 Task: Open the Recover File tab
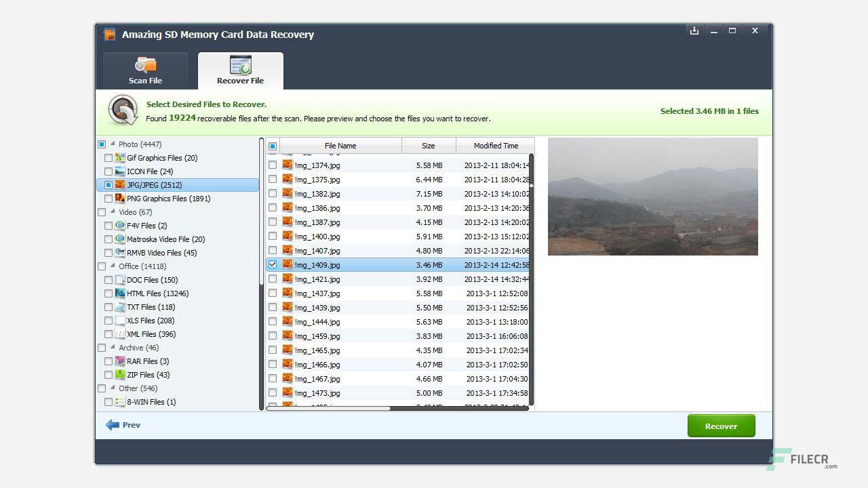[240, 70]
